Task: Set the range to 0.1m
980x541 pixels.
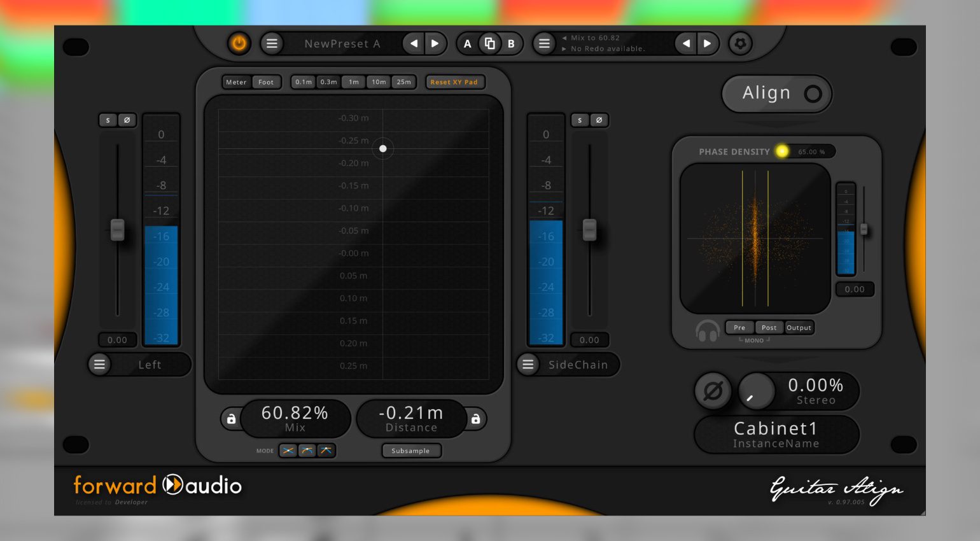Action: 304,82
